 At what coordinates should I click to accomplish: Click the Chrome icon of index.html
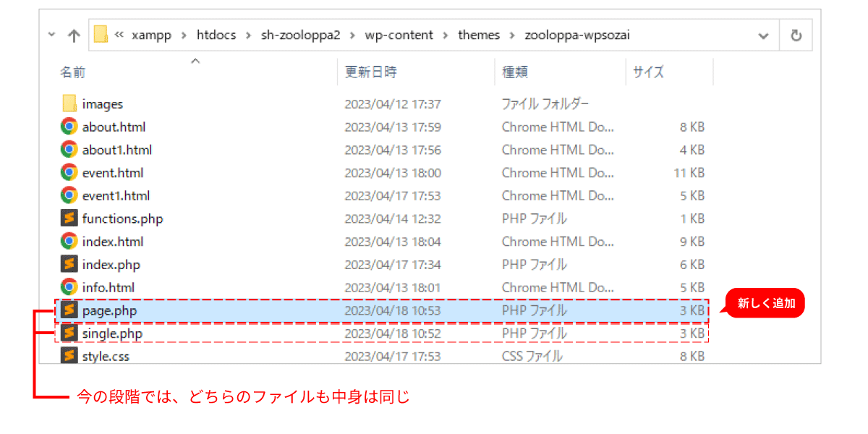tap(69, 241)
